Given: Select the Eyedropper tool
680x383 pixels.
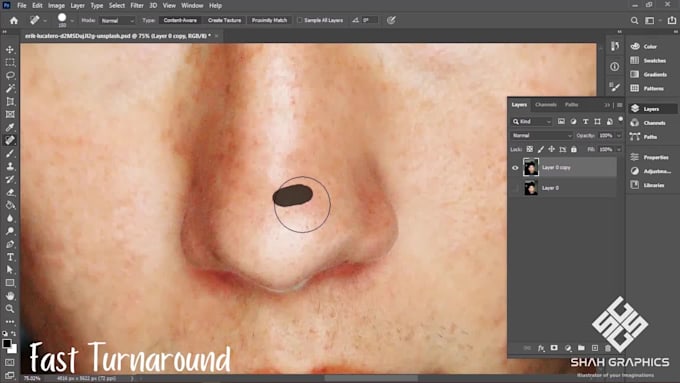Looking at the screenshot, I should pyautogui.click(x=10, y=128).
